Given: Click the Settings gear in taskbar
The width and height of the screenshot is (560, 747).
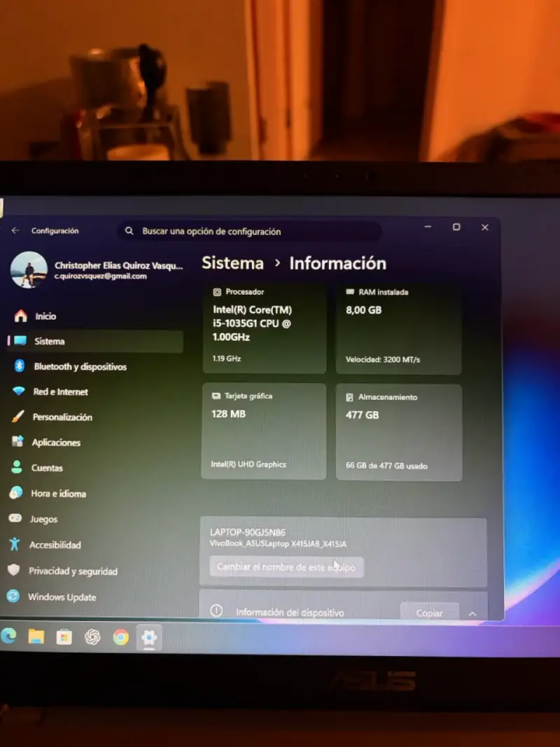Looking at the screenshot, I should (149, 637).
